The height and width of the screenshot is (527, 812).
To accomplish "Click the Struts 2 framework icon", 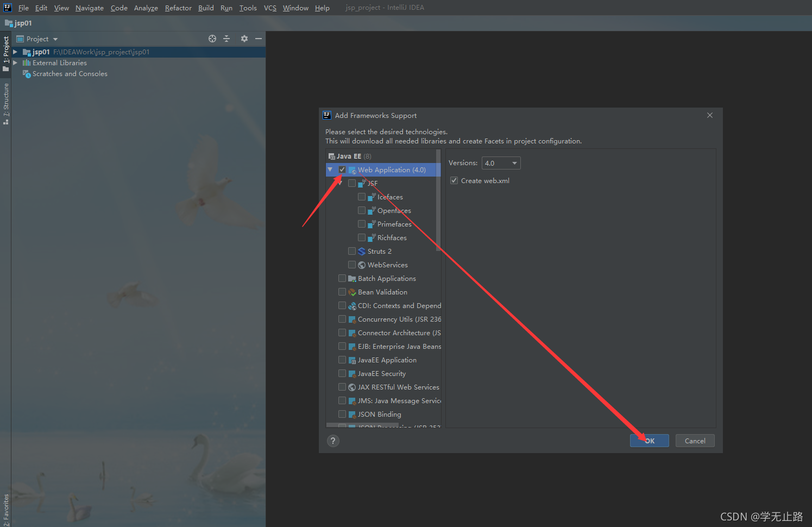I will 362,252.
